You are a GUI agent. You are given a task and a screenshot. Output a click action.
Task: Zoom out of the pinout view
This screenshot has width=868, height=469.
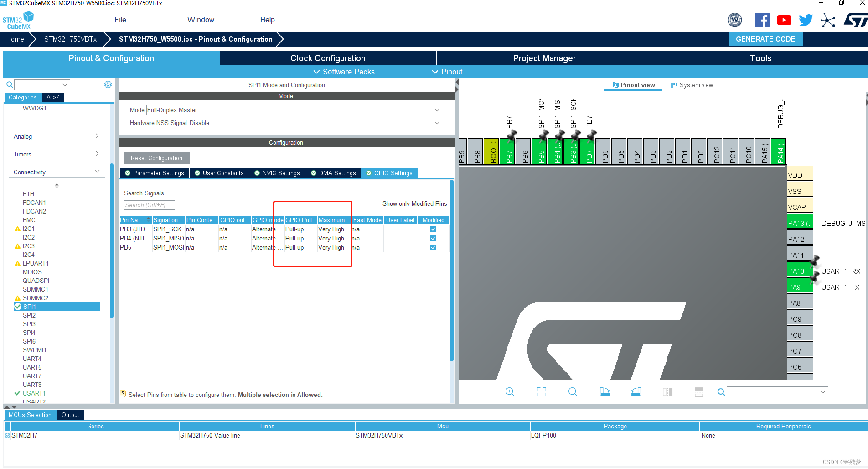point(573,392)
